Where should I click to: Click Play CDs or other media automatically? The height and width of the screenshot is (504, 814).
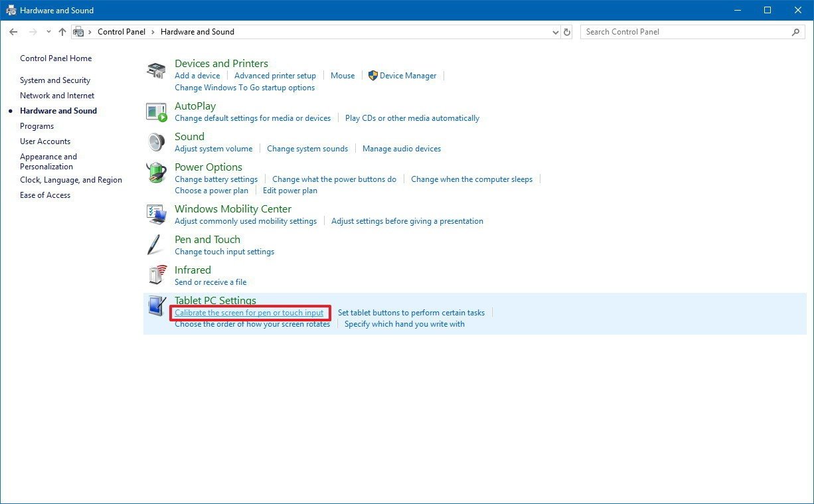[x=412, y=118]
